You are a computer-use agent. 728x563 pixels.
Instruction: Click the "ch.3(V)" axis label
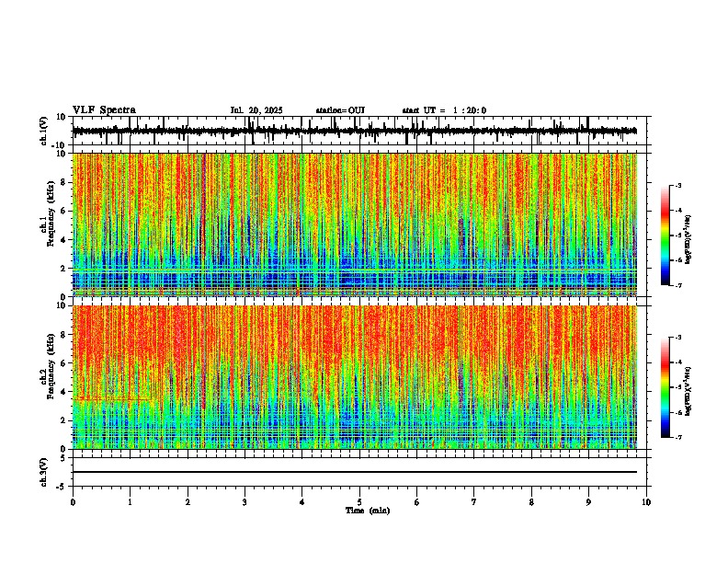click(x=44, y=472)
